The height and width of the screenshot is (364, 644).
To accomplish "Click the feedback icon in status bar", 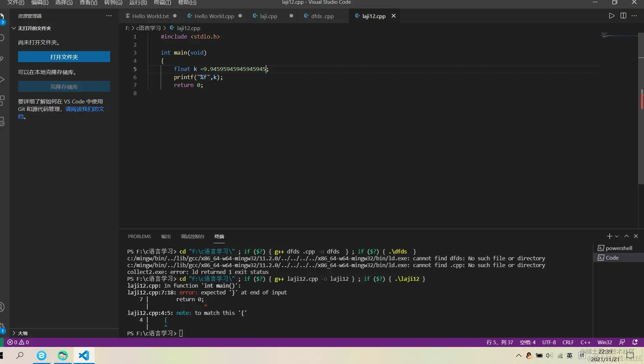I will [x=622, y=342].
